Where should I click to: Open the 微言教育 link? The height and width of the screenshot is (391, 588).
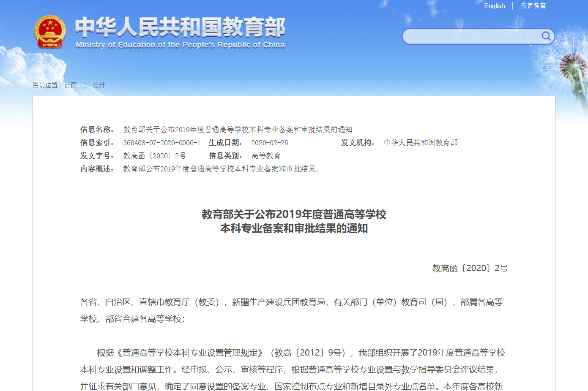[x=533, y=6]
